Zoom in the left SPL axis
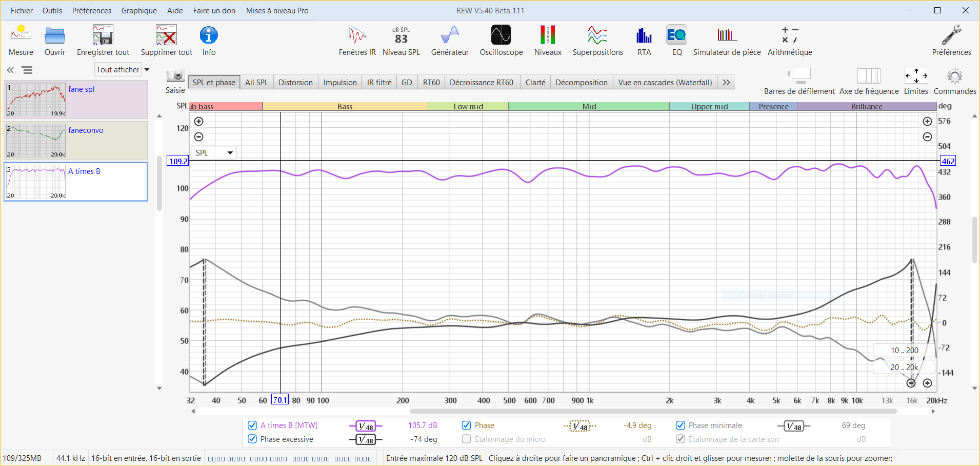 199,121
